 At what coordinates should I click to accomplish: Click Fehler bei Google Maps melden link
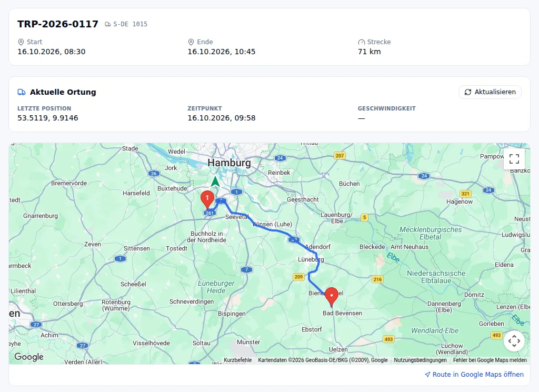coord(490,360)
